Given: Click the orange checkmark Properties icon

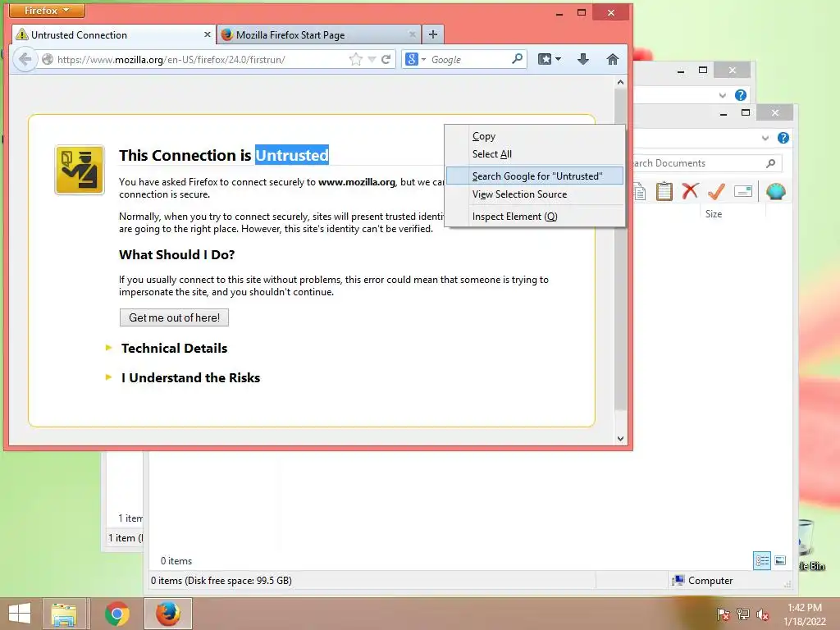Looking at the screenshot, I should pyautogui.click(x=716, y=190).
